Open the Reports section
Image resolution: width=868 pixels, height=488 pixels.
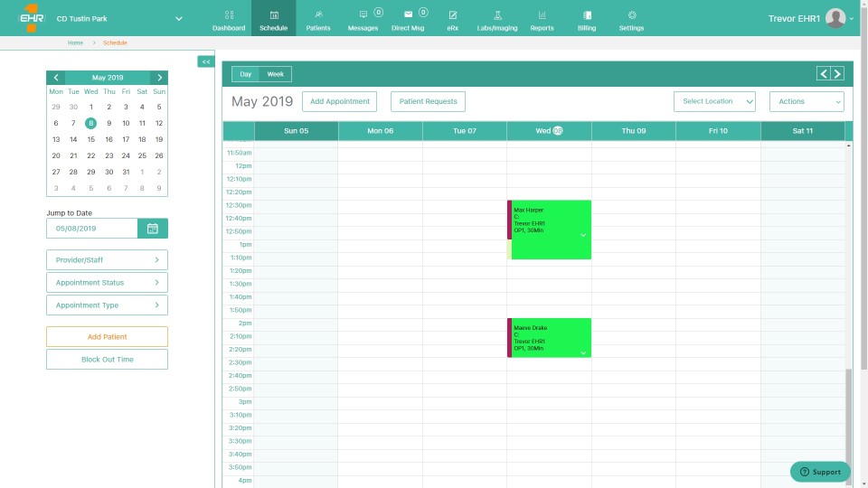[542, 19]
